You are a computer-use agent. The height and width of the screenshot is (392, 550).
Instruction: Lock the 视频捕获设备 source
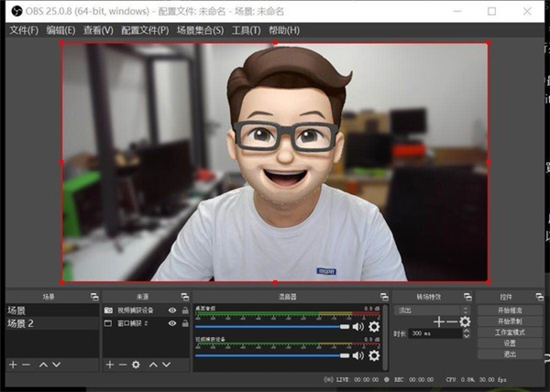185,311
